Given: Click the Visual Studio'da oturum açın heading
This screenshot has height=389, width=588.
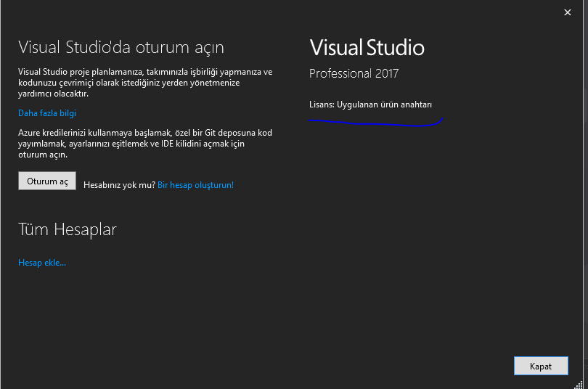Looking at the screenshot, I should coord(121,48).
